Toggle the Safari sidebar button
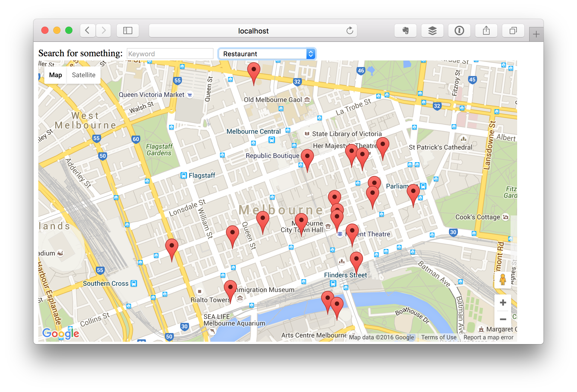The height and width of the screenshot is (392, 577). [128, 31]
